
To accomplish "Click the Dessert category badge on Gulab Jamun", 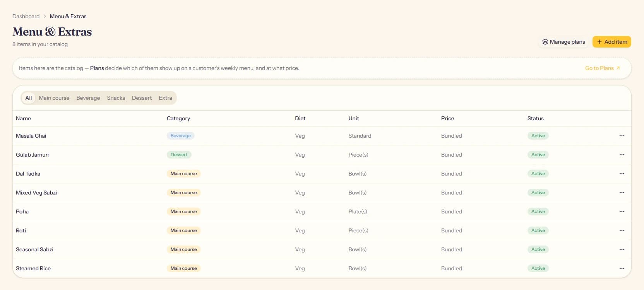I will (x=179, y=155).
